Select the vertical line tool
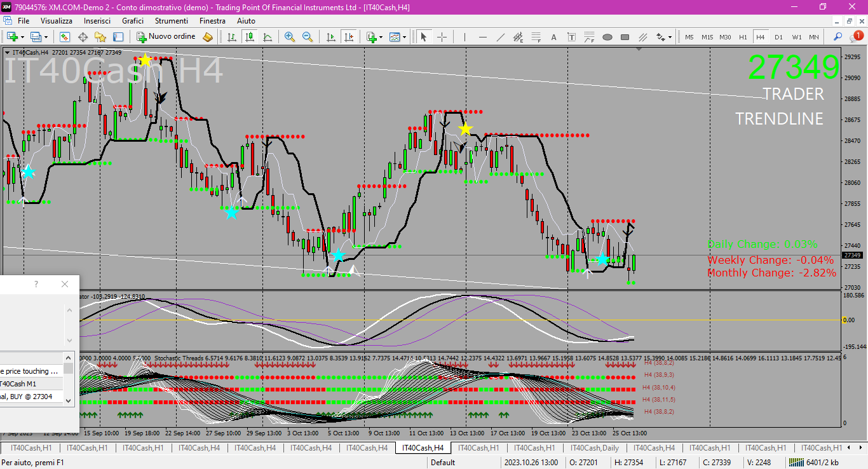Screen dimensions: 868x469 tap(465, 37)
